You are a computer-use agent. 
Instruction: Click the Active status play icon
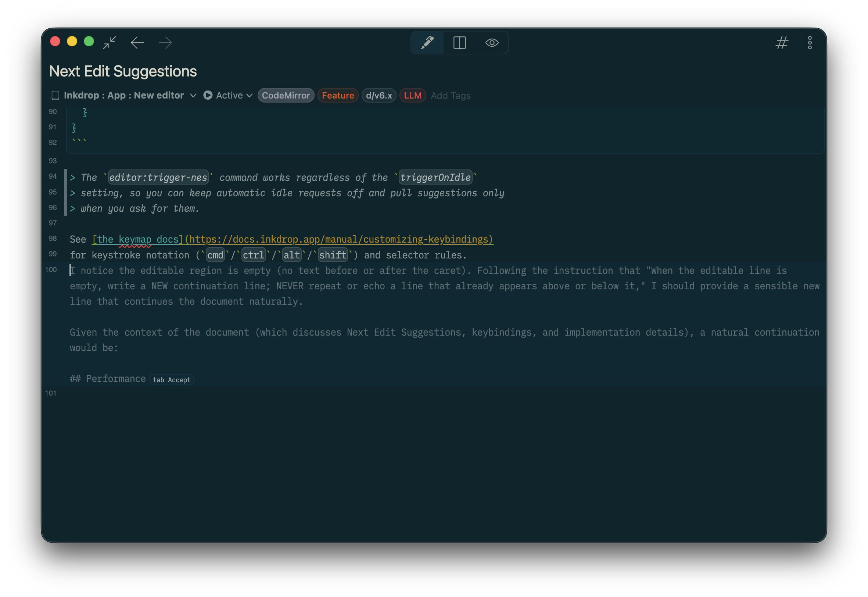(208, 95)
